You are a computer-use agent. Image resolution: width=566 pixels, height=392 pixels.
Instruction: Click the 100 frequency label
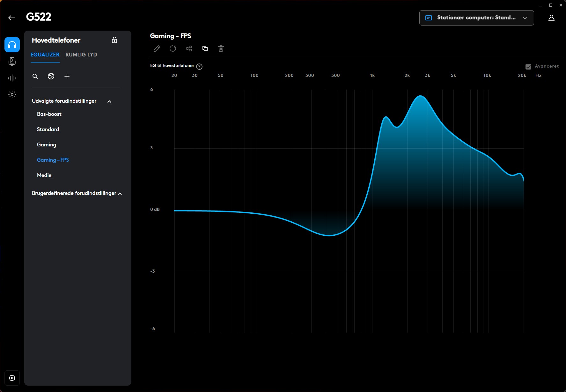(x=254, y=75)
